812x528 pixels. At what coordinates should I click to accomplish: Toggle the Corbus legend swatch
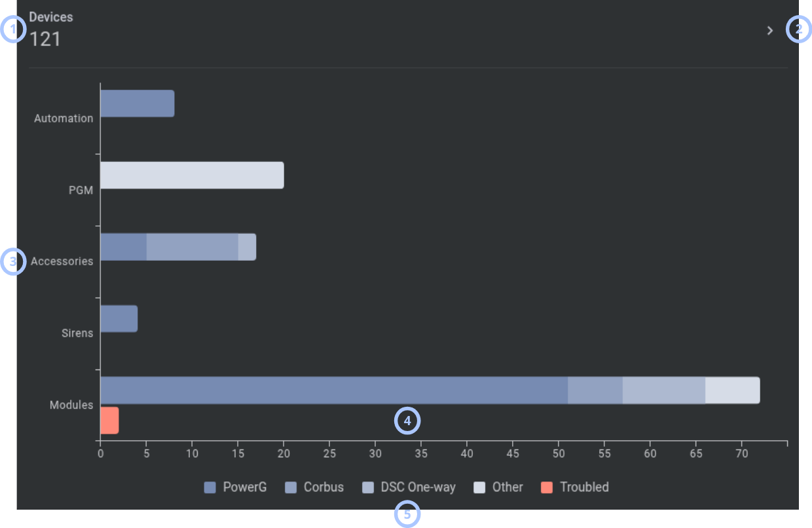pyautogui.click(x=291, y=487)
